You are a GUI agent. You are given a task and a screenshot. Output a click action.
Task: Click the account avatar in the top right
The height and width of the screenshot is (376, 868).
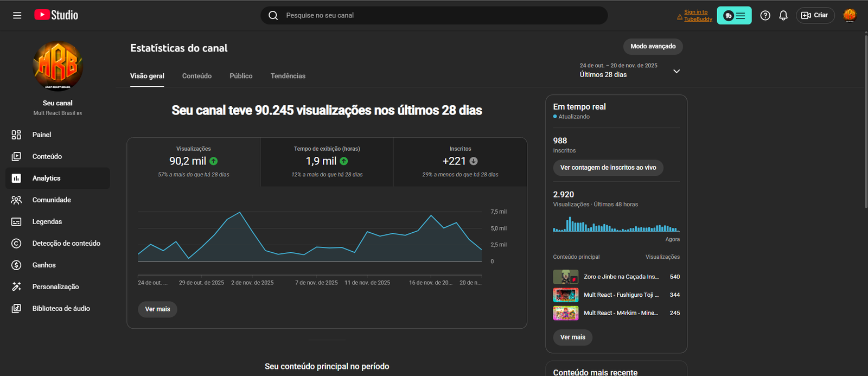[x=850, y=15]
